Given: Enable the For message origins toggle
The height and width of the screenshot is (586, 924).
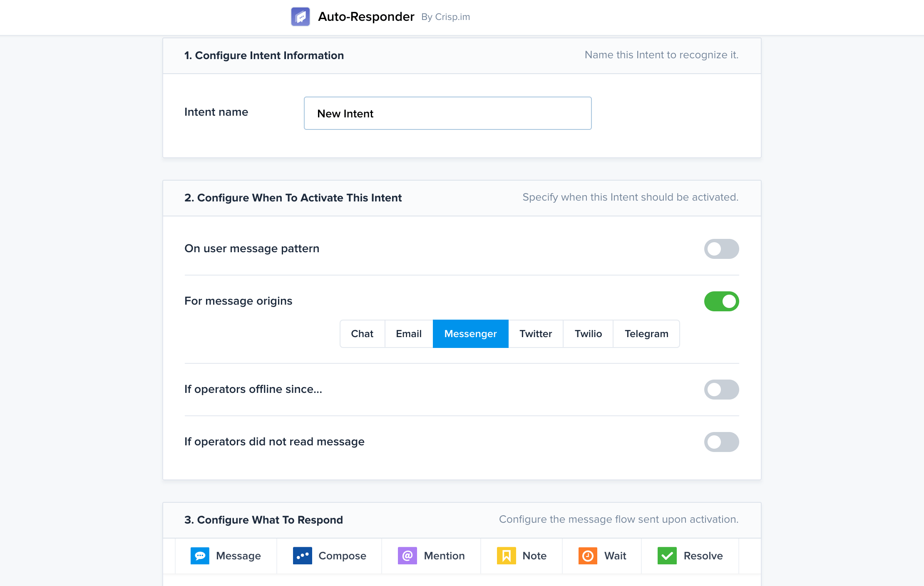Looking at the screenshot, I should pos(721,301).
